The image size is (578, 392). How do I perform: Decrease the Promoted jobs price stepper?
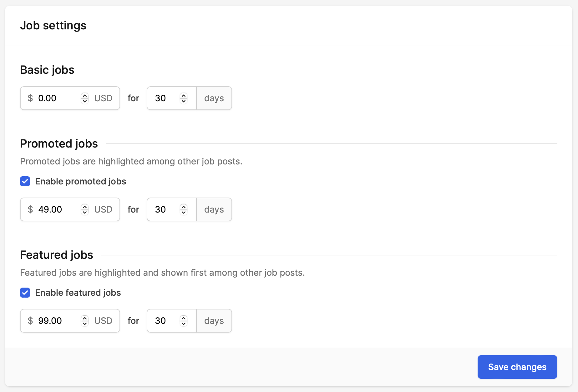(85, 212)
